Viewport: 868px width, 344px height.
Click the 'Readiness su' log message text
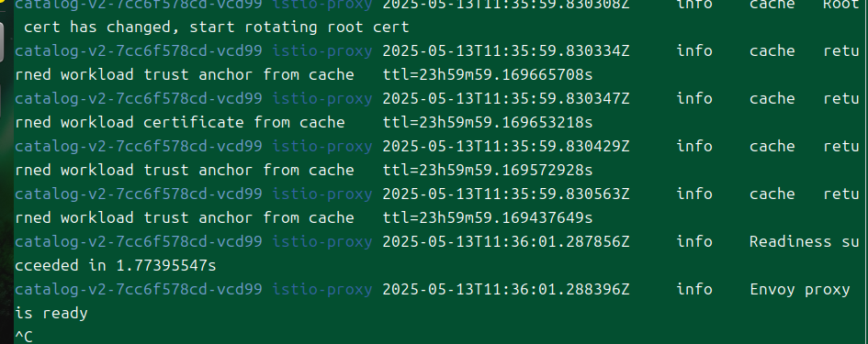coord(804,241)
